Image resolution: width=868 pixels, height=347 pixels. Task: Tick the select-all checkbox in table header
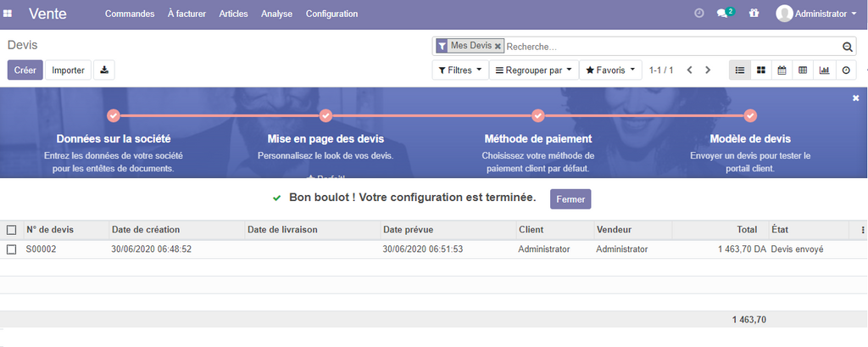(12, 230)
